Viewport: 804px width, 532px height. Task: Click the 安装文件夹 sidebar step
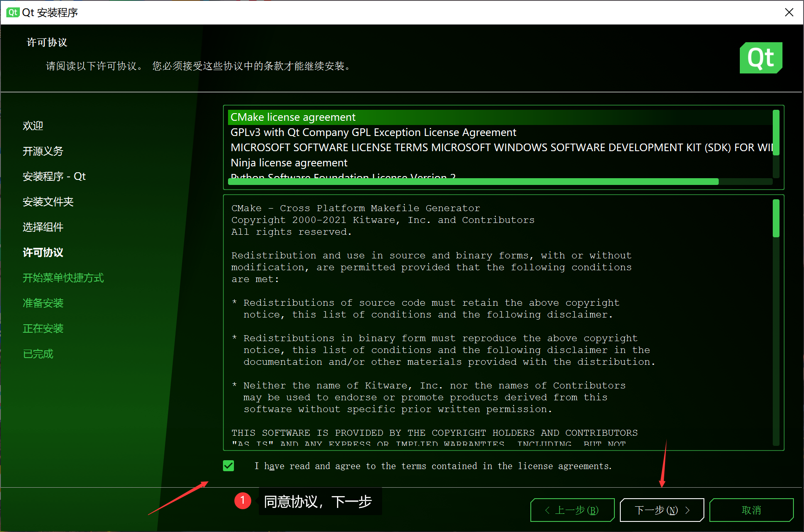[x=48, y=201]
